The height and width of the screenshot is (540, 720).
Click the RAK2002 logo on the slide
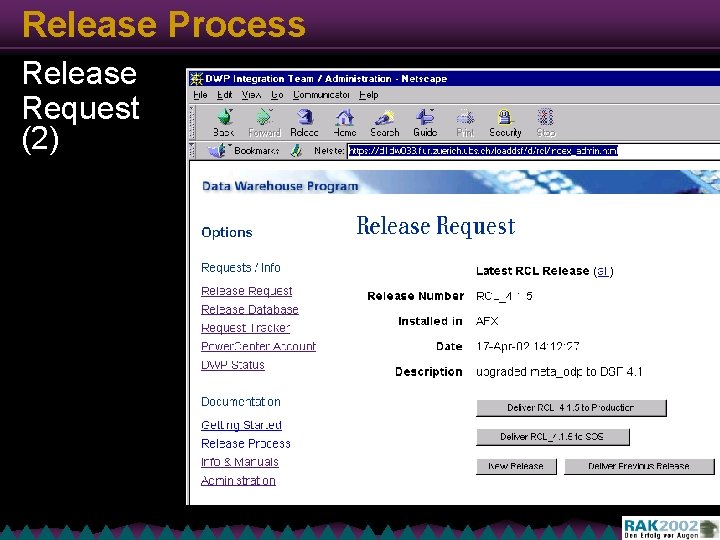[x=670, y=528]
